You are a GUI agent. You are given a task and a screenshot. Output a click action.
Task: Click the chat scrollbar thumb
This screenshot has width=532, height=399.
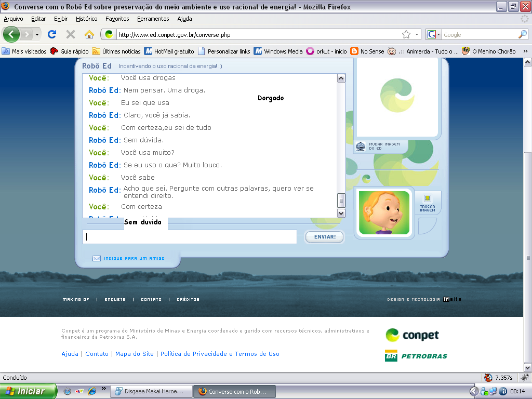coord(341,200)
